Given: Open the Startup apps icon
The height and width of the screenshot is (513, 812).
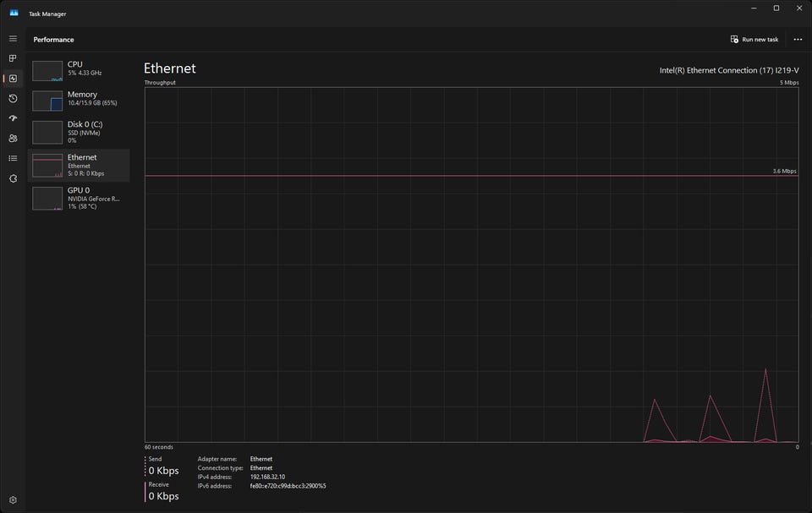Looking at the screenshot, I should click(x=13, y=118).
